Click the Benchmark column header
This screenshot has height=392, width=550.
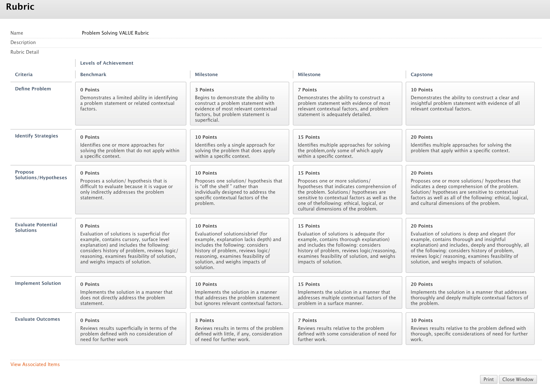[93, 74]
